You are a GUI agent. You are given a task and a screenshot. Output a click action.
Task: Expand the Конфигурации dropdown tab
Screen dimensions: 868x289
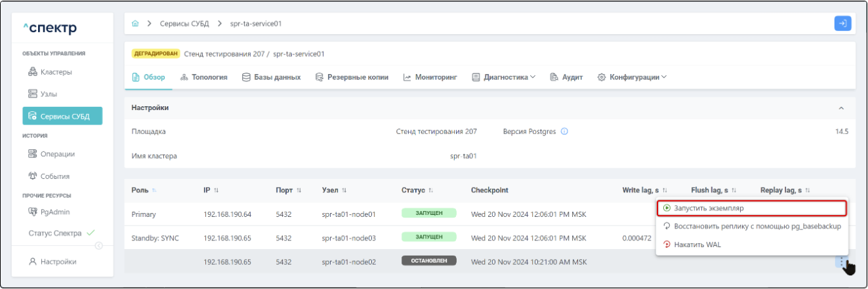[632, 77]
